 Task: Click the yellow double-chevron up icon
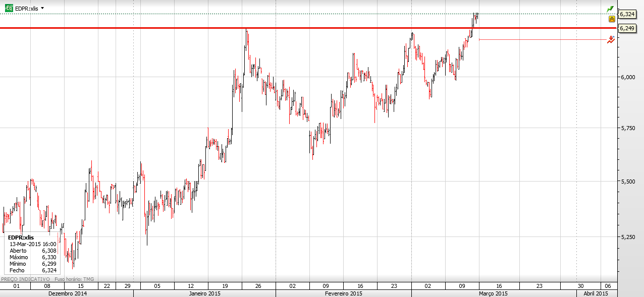611,19
